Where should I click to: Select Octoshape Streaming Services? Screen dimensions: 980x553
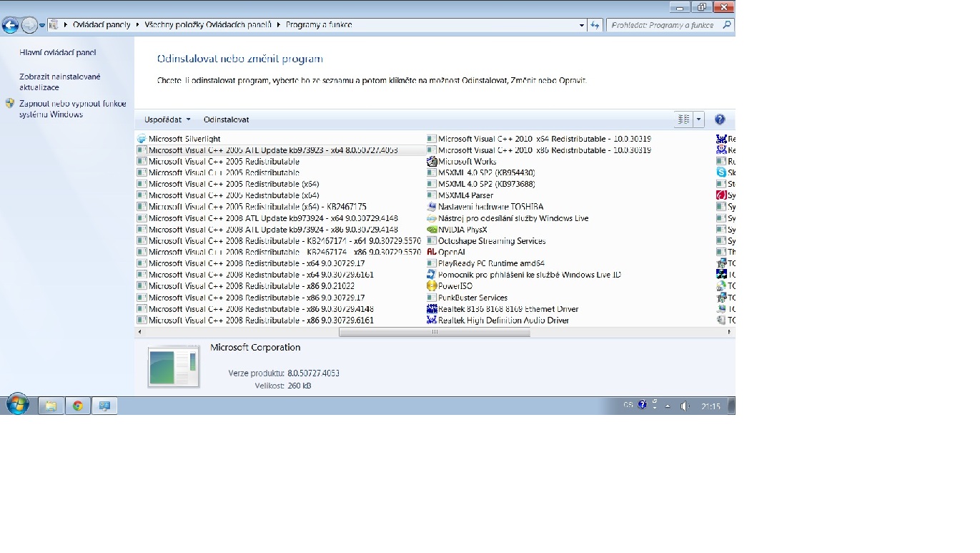click(x=486, y=241)
